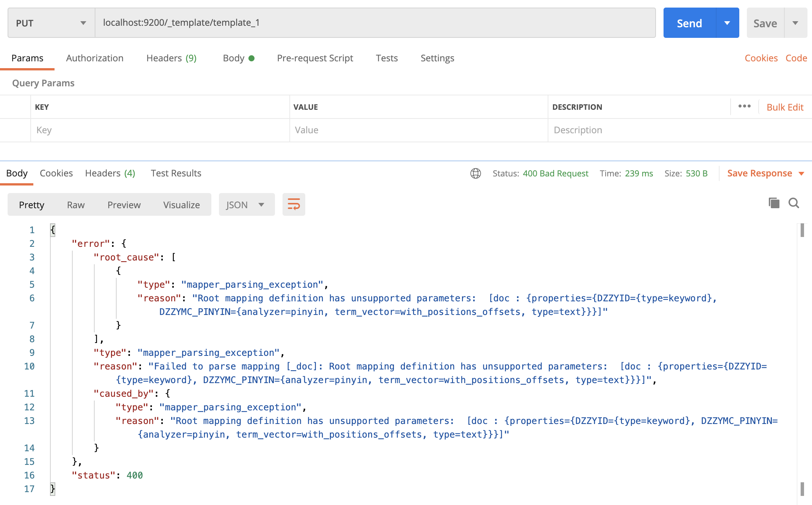Copy response body to clipboard
The height and width of the screenshot is (505, 812).
[774, 203]
